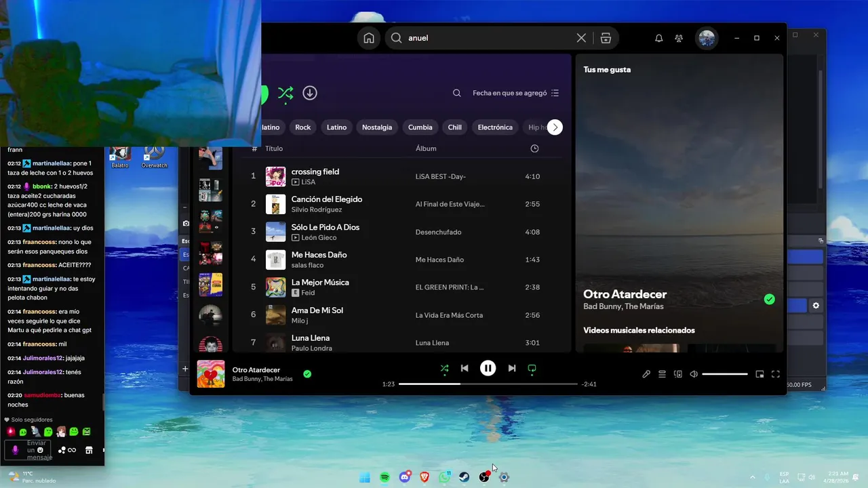The height and width of the screenshot is (488, 868).
Task: Select the Nostalgia filter chip
Action: pyautogui.click(x=377, y=127)
